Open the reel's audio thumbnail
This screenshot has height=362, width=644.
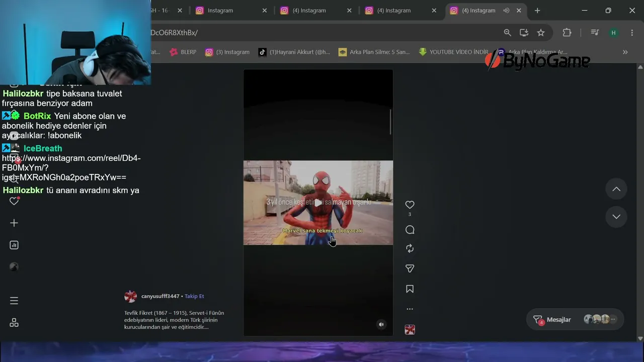[410, 330]
